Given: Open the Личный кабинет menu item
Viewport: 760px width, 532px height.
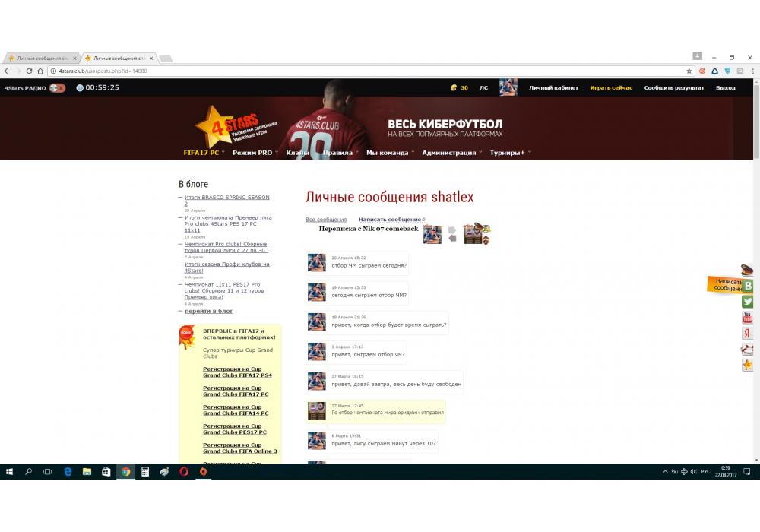Looking at the screenshot, I should point(553,87).
